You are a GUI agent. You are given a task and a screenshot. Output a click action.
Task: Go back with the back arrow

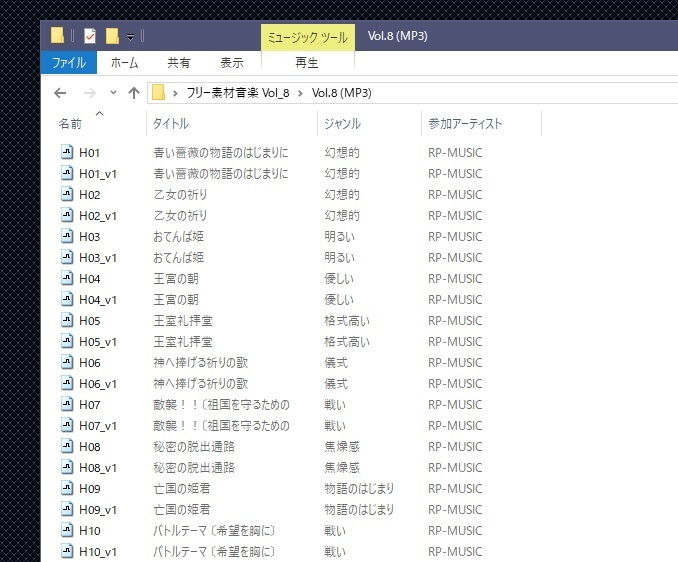point(60,93)
